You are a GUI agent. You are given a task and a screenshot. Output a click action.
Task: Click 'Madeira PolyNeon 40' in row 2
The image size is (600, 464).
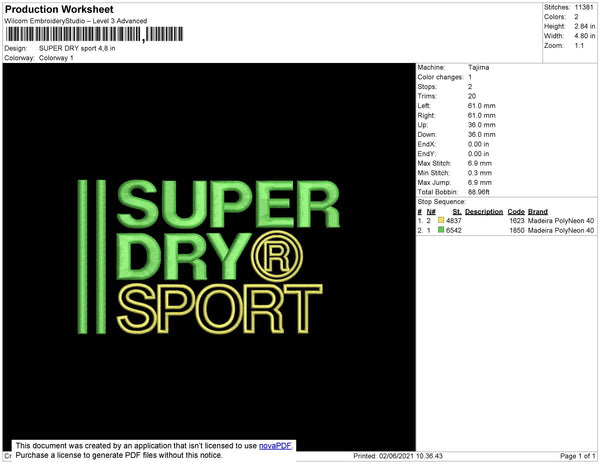[561, 230]
